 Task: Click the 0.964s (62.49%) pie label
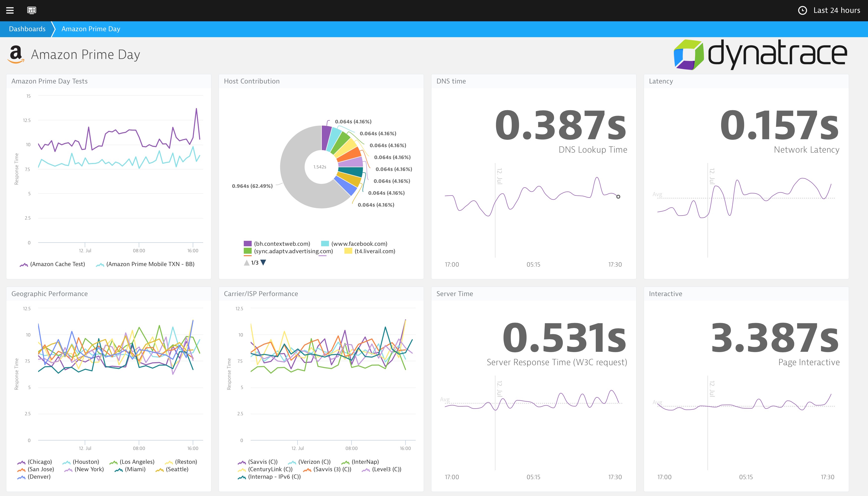click(x=252, y=186)
